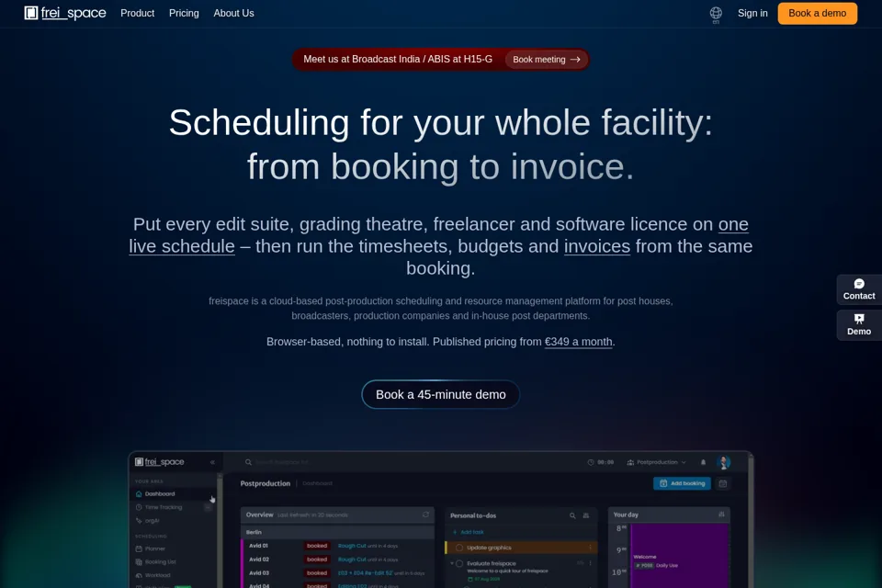
Task: Check off the Evaluate freispace to-do circle
Action: coord(459,563)
